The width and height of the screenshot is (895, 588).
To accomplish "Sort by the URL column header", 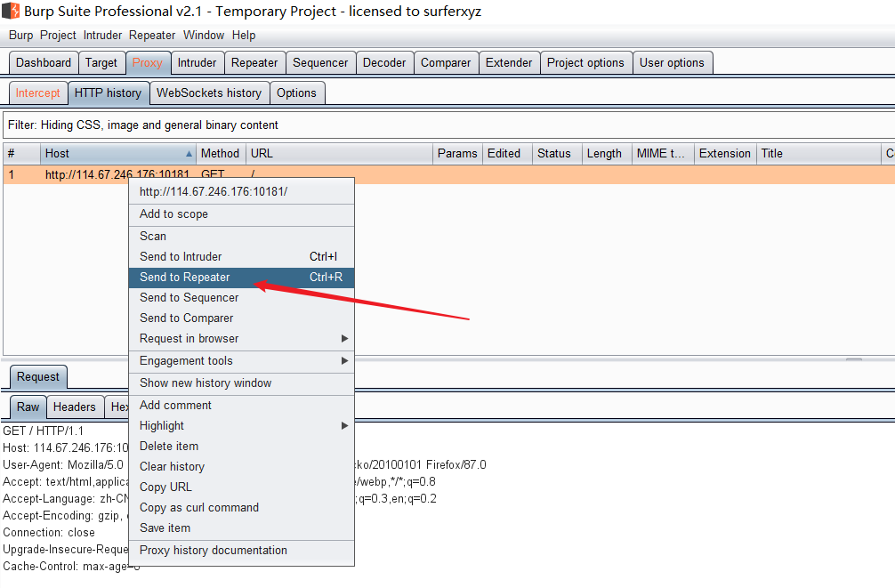I will (340, 154).
